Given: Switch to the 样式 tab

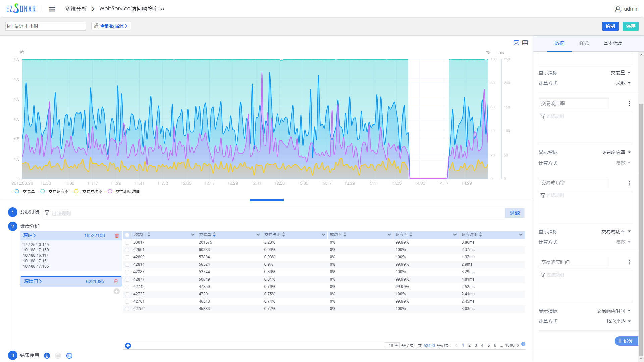Looking at the screenshot, I should point(584,43).
